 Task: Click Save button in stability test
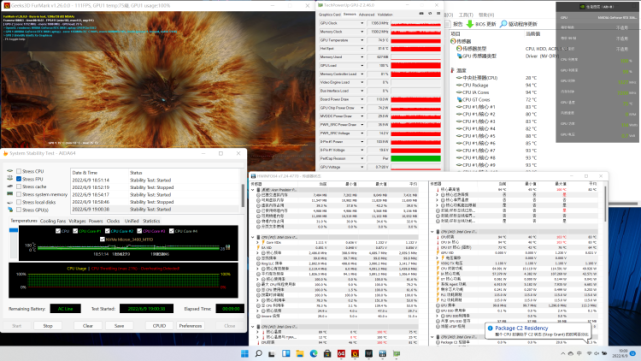[x=119, y=326]
